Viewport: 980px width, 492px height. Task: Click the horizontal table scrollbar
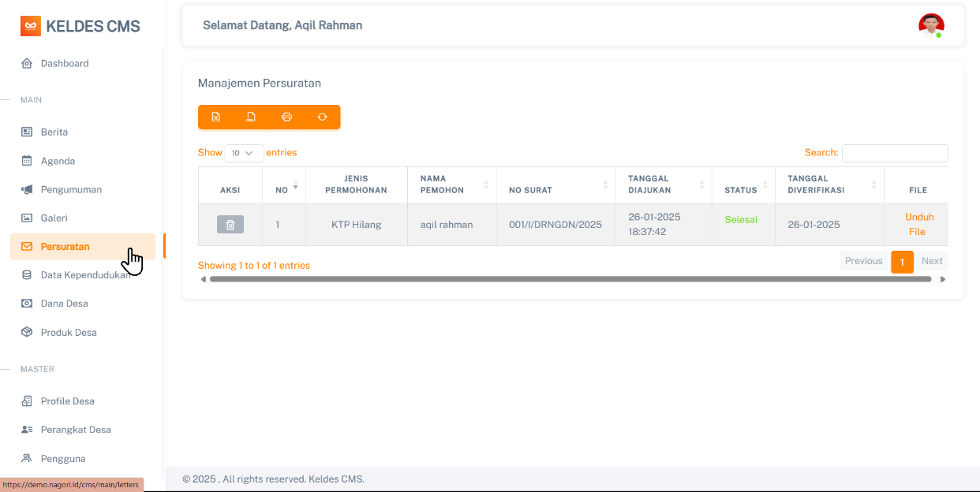pos(570,279)
